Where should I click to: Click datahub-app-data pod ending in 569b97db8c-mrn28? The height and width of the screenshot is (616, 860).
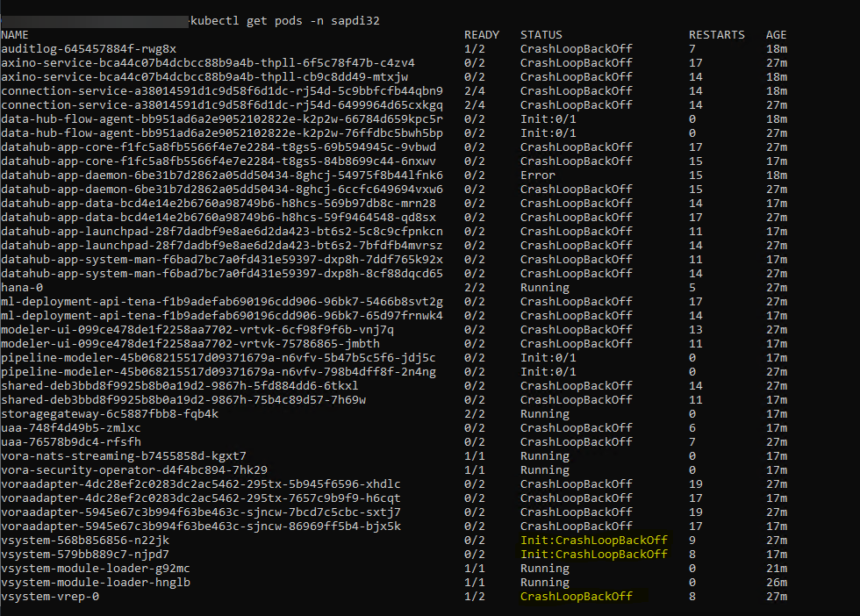pos(219,204)
